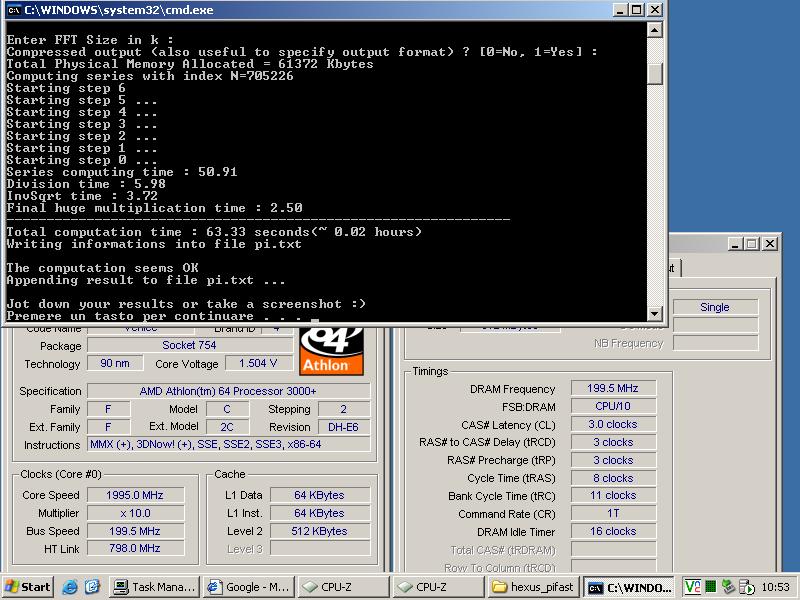Click the down arrow of the cmd scrollbar
800x600 pixels.
click(x=655, y=313)
